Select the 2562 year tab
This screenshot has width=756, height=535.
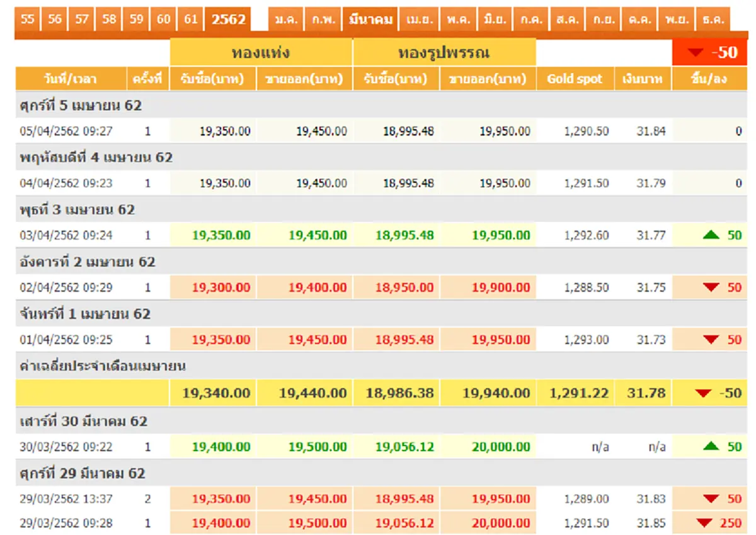click(228, 19)
